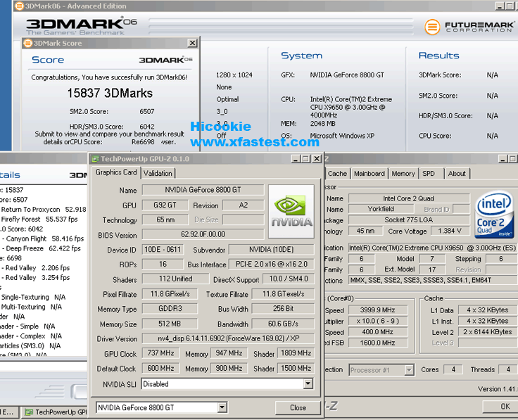
Task: Open the graphics card selector dropdown
Action: click(x=222, y=407)
